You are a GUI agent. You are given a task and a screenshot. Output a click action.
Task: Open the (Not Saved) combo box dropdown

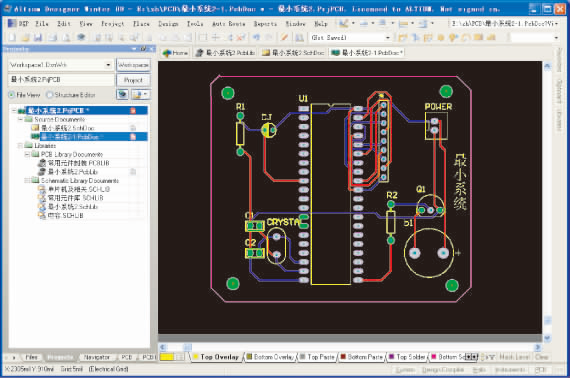pyautogui.click(x=388, y=37)
